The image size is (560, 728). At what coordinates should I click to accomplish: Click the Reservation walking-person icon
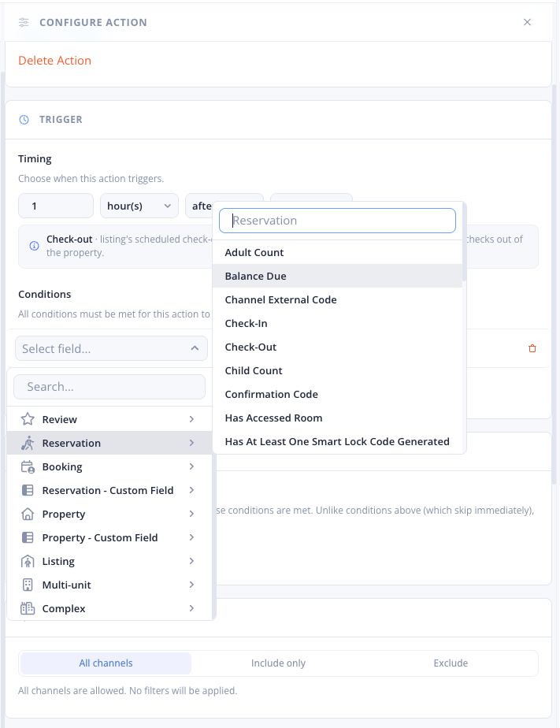28,443
